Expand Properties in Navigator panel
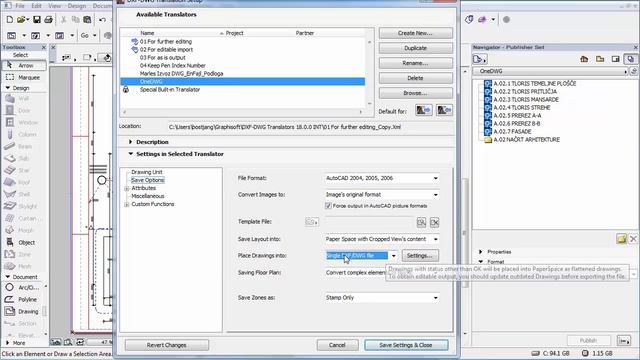 pos(481,252)
